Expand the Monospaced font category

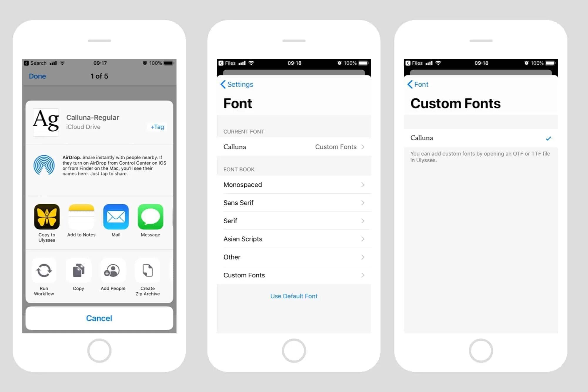pos(294,184)
